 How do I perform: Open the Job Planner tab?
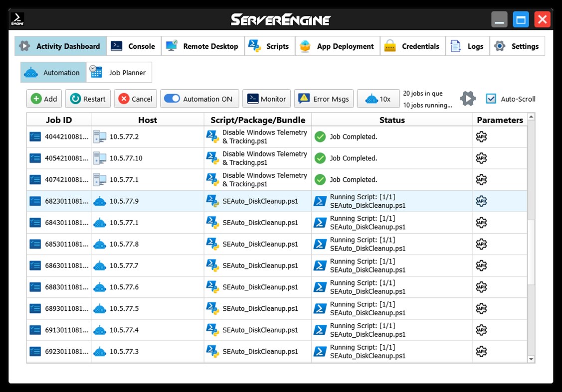pos(119,72)
